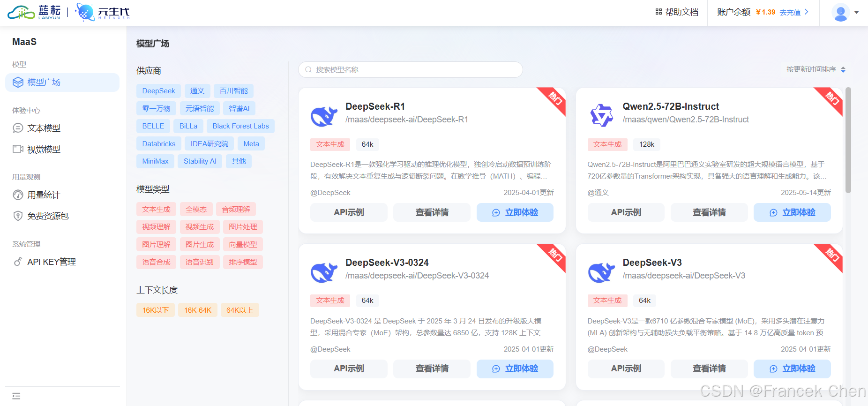Click the 视觉模型 video icon
868x406 pixels.
coord(18,149)
